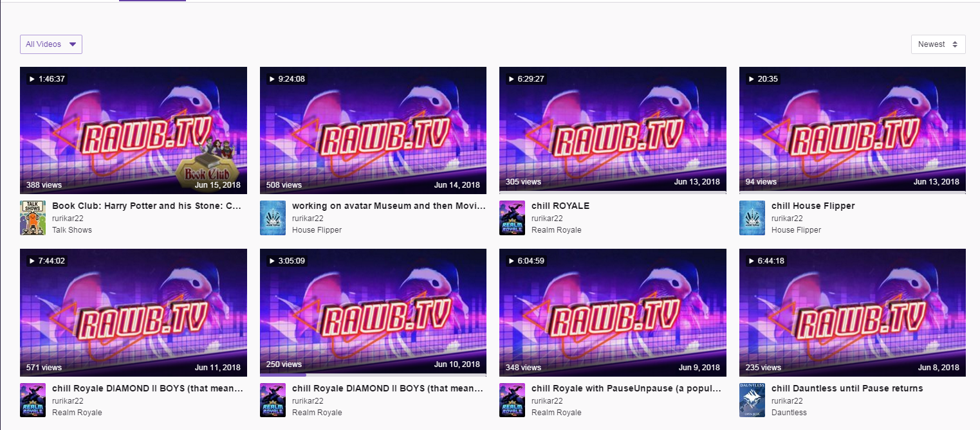The width and height of the screenshot is (980, 430).
Task: Play the 6:29:27 video thumbnail with 305 views
Action: [613, 130]
